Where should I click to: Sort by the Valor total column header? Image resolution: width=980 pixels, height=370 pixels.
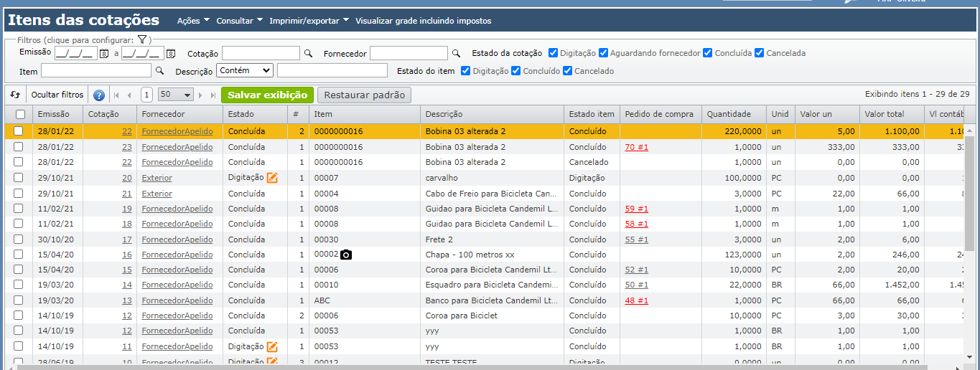pos(892,114)
